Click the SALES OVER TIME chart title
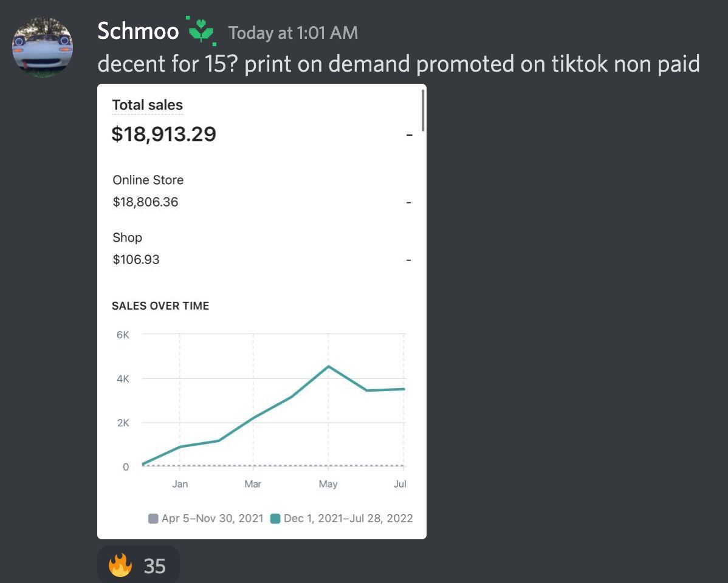The height and width of the screenshot is (583, 728). [160, 306]
